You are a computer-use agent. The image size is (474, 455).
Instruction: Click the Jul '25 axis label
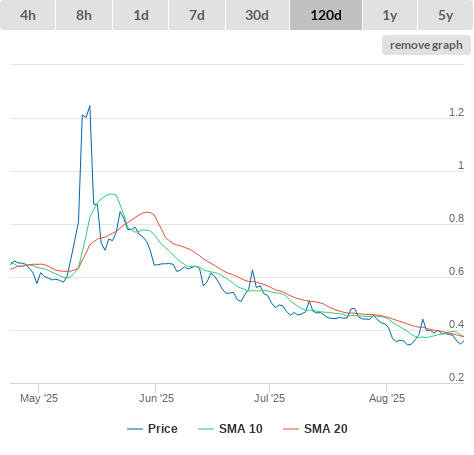click(269, 398)
